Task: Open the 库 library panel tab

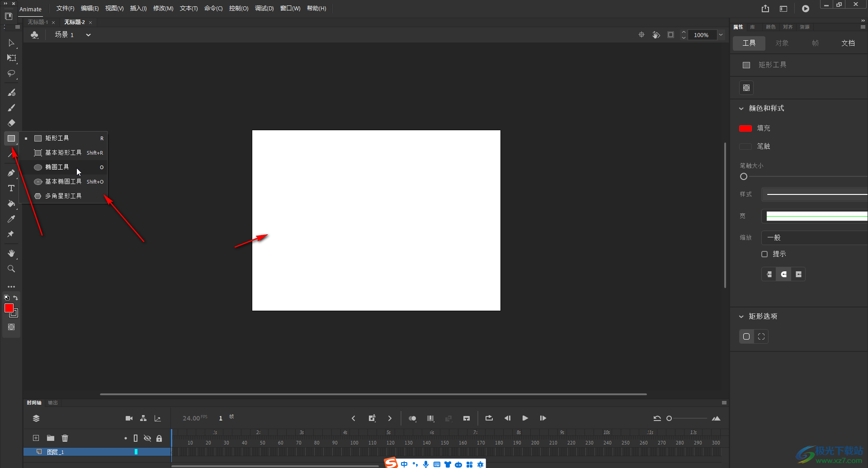Action: coord(752,27)
